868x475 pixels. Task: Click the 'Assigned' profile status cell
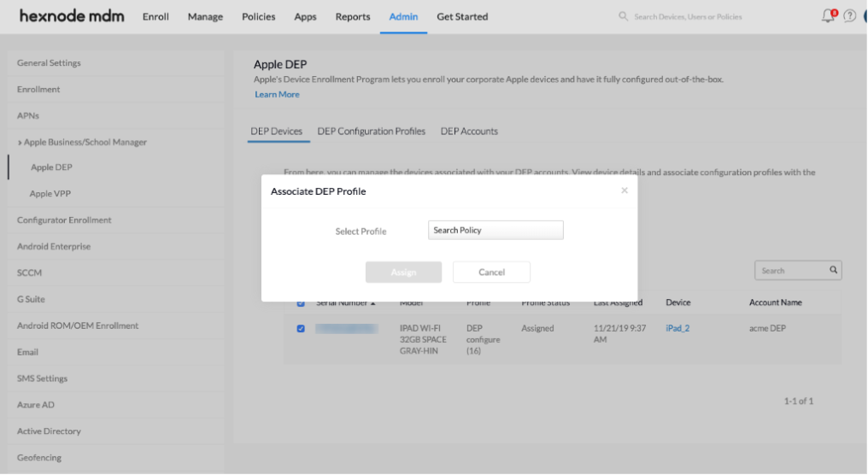[x=537, y=328]
